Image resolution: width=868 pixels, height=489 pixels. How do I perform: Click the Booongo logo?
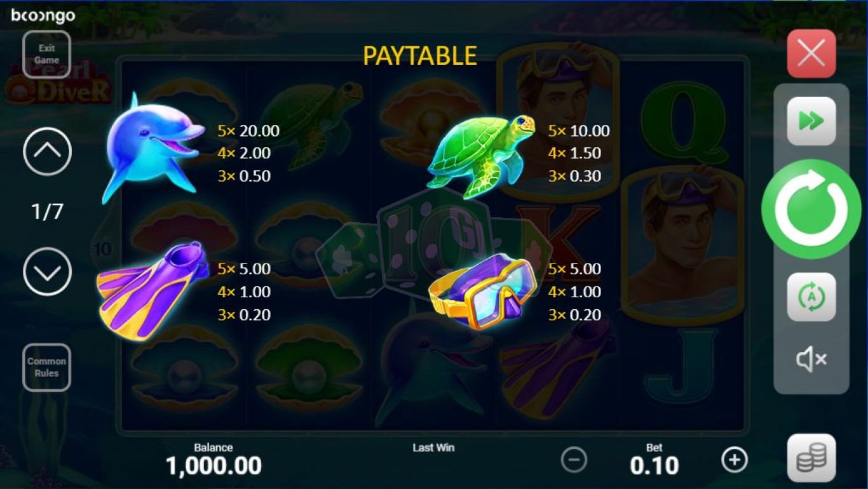coord(43,15)
